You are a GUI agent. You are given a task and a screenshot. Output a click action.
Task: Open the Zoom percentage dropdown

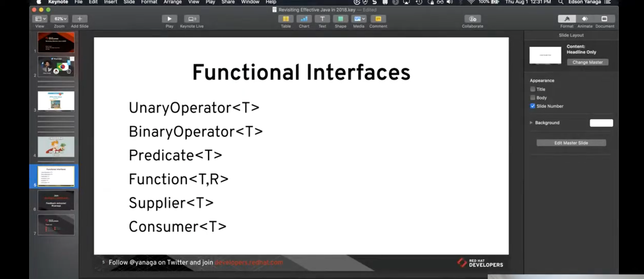(x=61, y=19)
